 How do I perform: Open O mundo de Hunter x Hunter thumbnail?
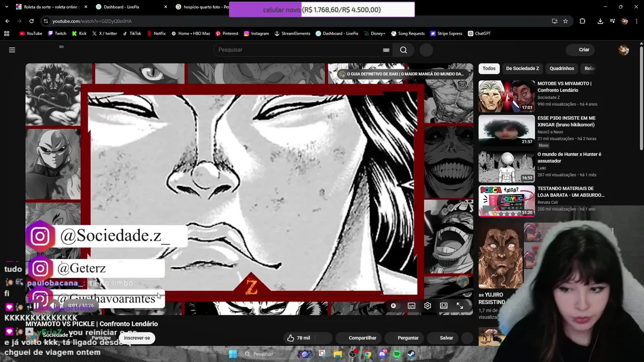(x=507, y=167)
